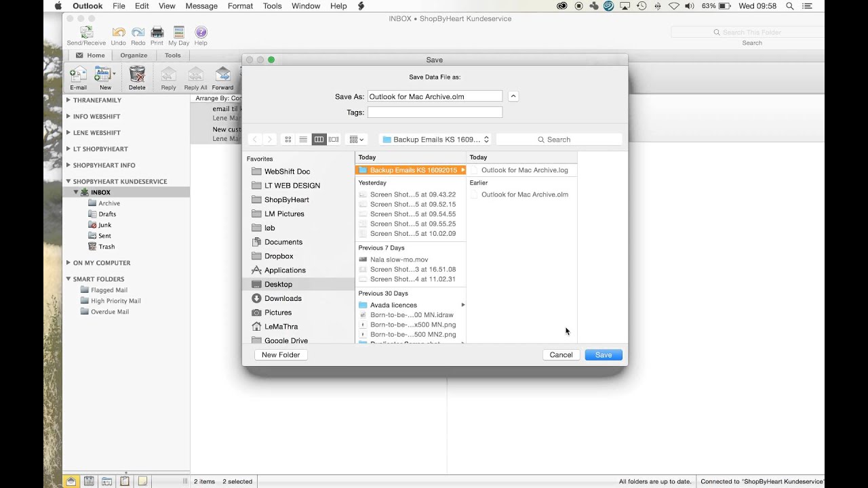868x488 pixels.
Task: Click the Tags input field
Action: [435, 113]
